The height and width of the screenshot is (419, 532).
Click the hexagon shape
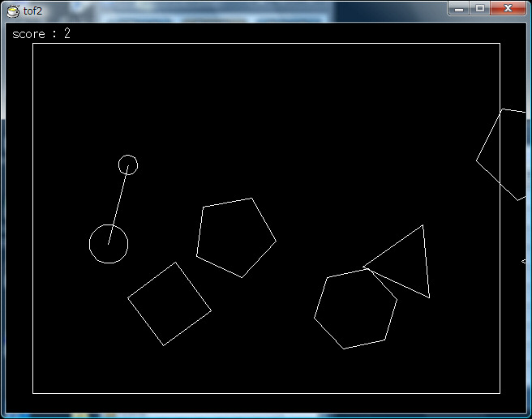click(355, 309)
